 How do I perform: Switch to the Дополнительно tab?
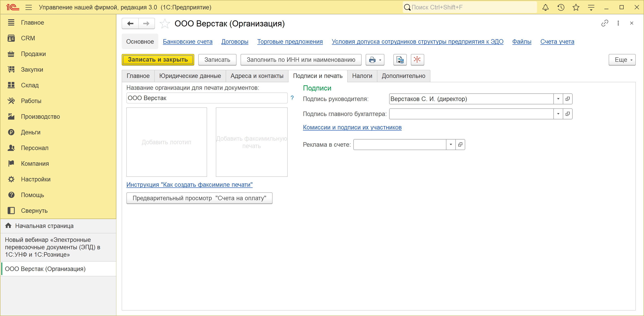click(403, 76)
